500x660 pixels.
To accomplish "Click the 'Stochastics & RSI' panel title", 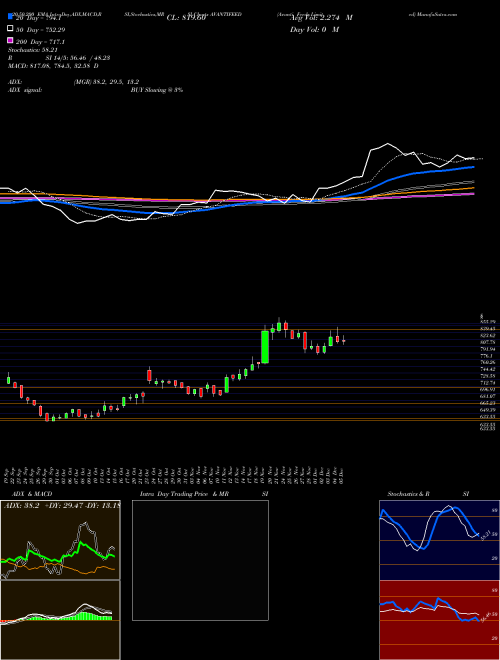I will [428, 494].
